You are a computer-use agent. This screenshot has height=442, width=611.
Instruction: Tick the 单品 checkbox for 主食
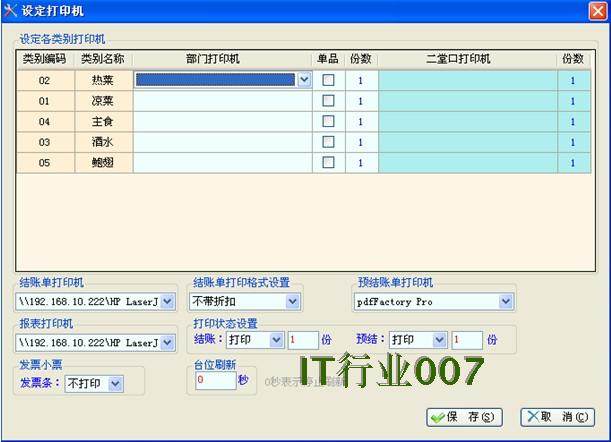pyautogui.click(x=328, y=121)
